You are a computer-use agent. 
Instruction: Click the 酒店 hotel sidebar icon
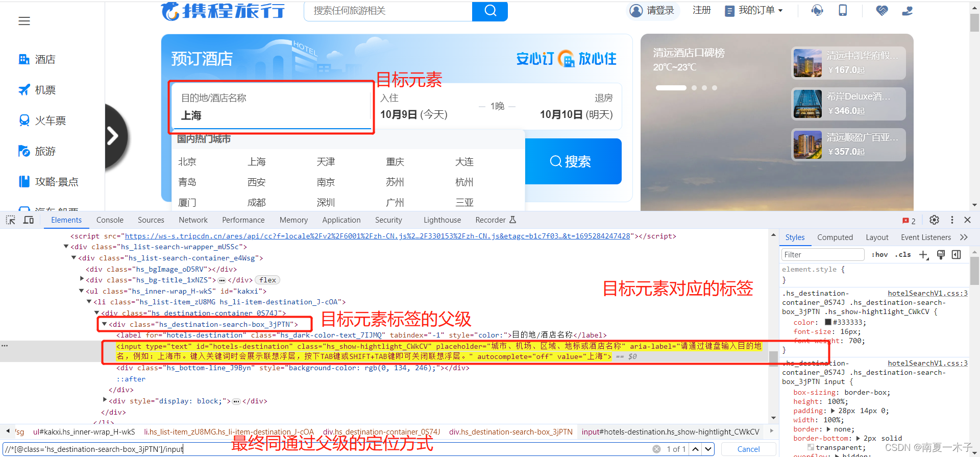coord(24,59)
